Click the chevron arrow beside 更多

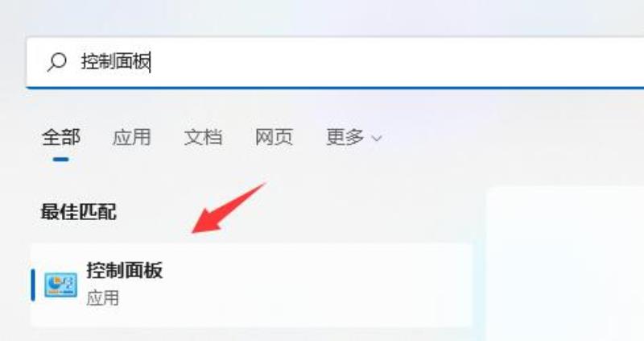coord(377,138)
